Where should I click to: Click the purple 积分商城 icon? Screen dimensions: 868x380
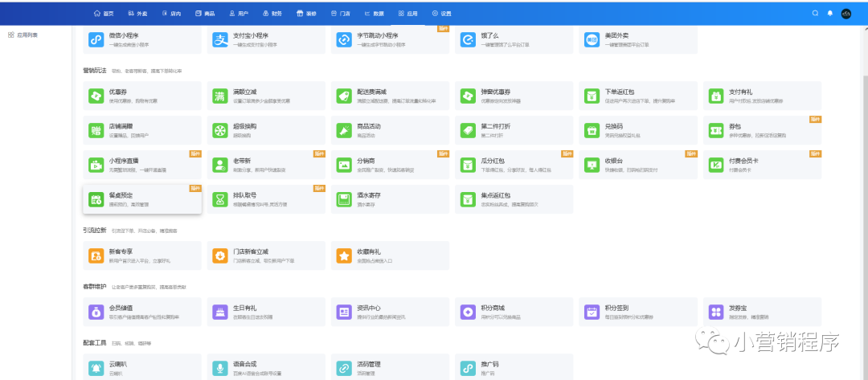(469, 312)
